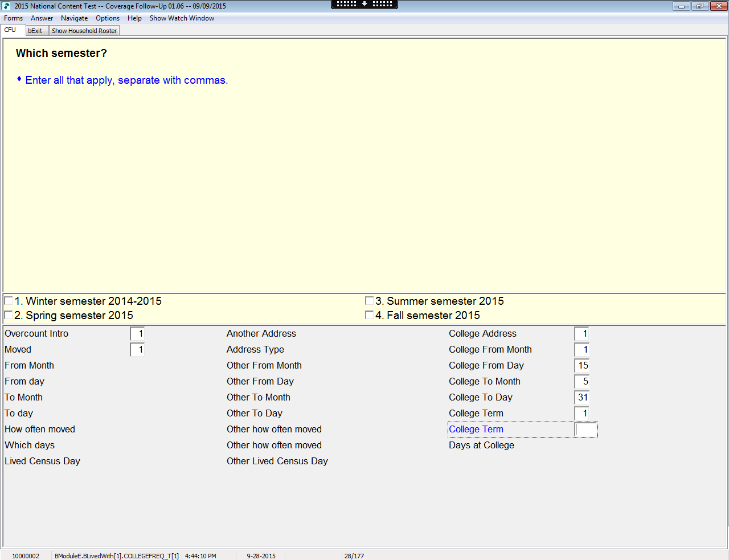Click the Which semester? question heading
Image resolution: width=729 pixels, height=560 pixels.
(62, 54)
